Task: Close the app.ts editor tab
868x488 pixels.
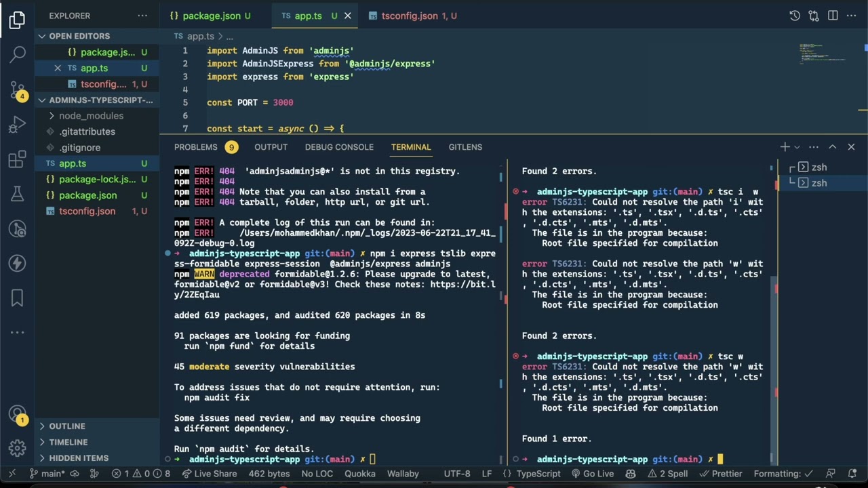Action: [347, 16]
